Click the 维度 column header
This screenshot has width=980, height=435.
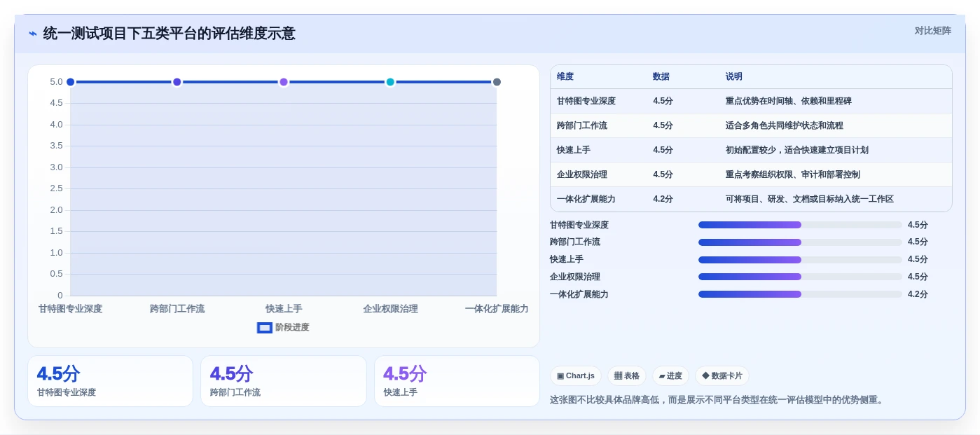pos(565,76)
